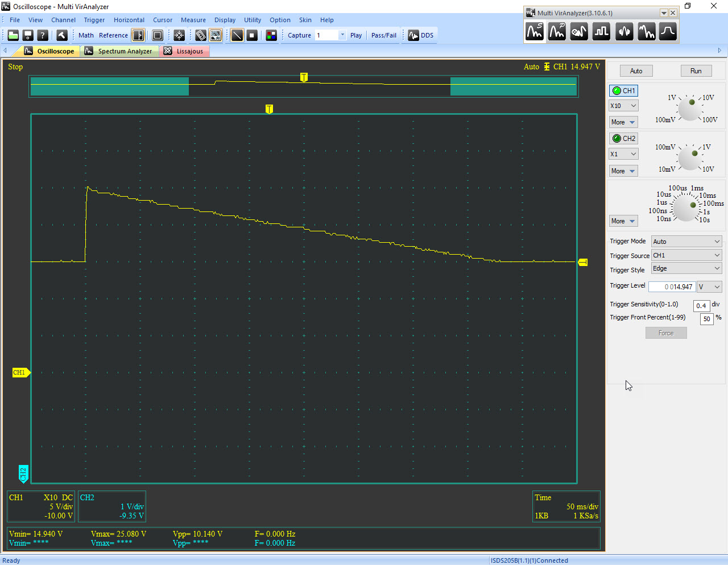Image resolution: width=728 pixels, height=565 pixels.
Task: Click the tab strip left scroll arrow
Action: (x=5, y=51)
